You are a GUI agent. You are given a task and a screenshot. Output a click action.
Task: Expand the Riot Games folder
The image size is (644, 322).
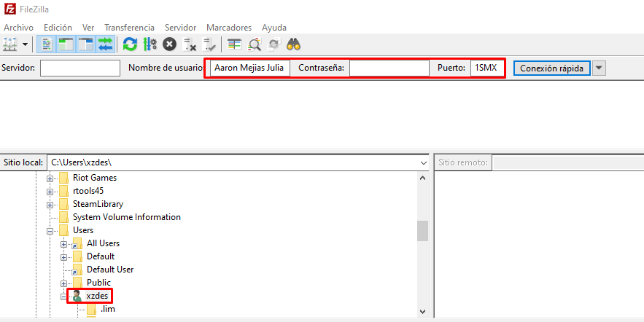[50, 178]
